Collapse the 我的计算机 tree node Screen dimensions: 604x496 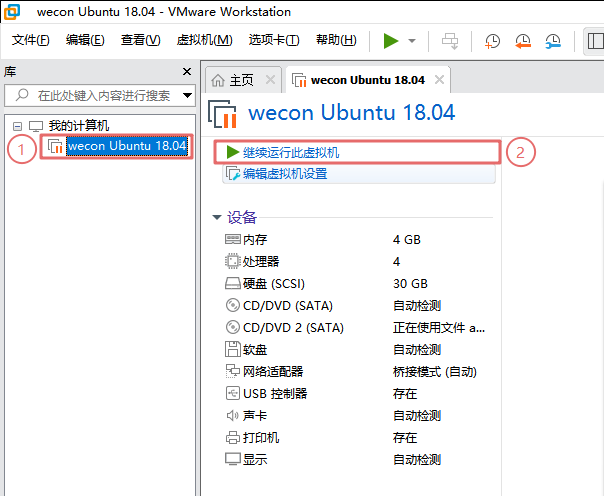point(17,126)
